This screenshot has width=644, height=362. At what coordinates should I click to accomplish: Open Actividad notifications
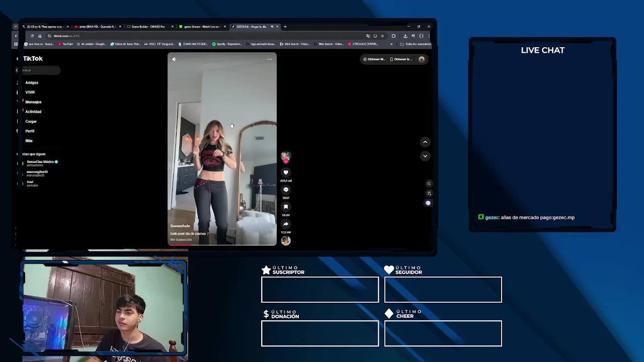33,112
